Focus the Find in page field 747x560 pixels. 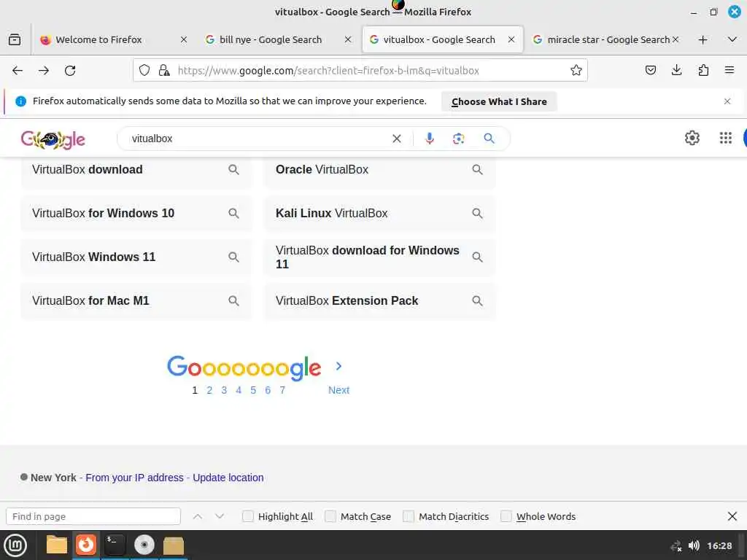click(x=93, y=516)
